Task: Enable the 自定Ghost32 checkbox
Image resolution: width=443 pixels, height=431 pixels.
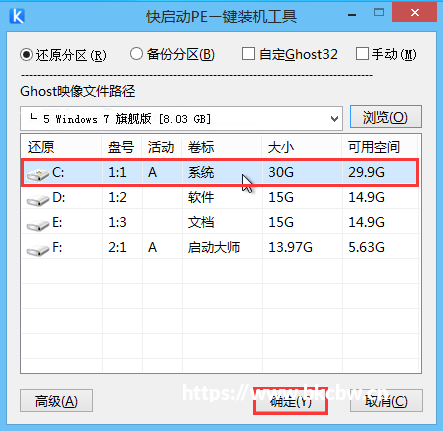Action: coord(248,54)
